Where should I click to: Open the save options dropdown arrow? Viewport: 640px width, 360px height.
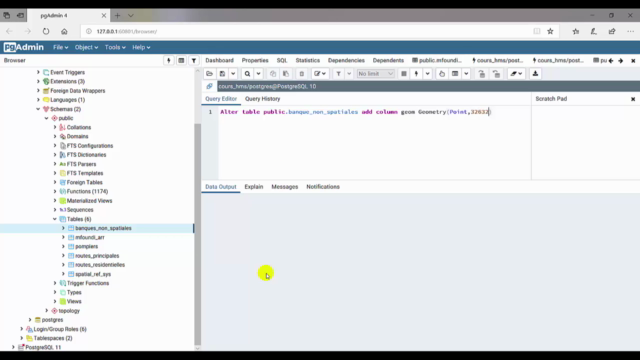(233, 74)
